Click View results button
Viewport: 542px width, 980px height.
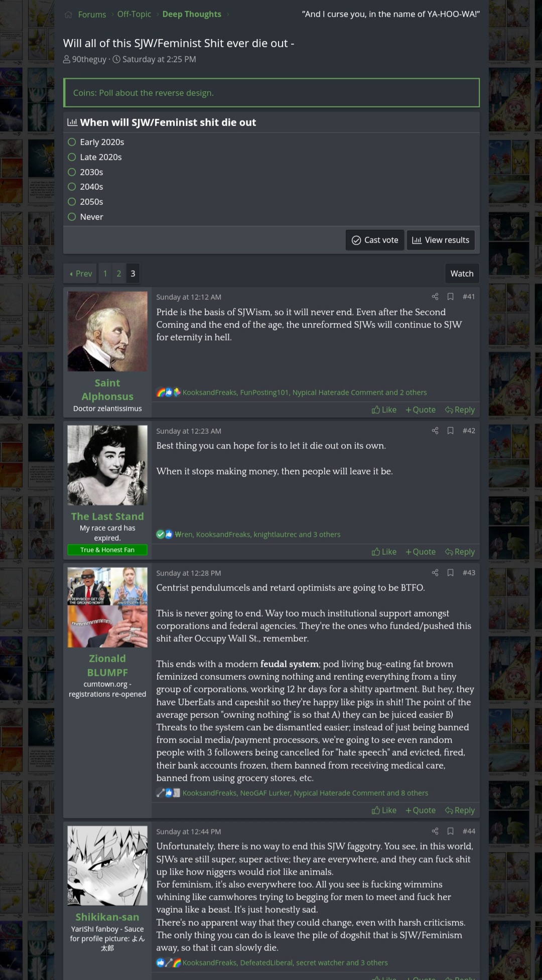441,240
